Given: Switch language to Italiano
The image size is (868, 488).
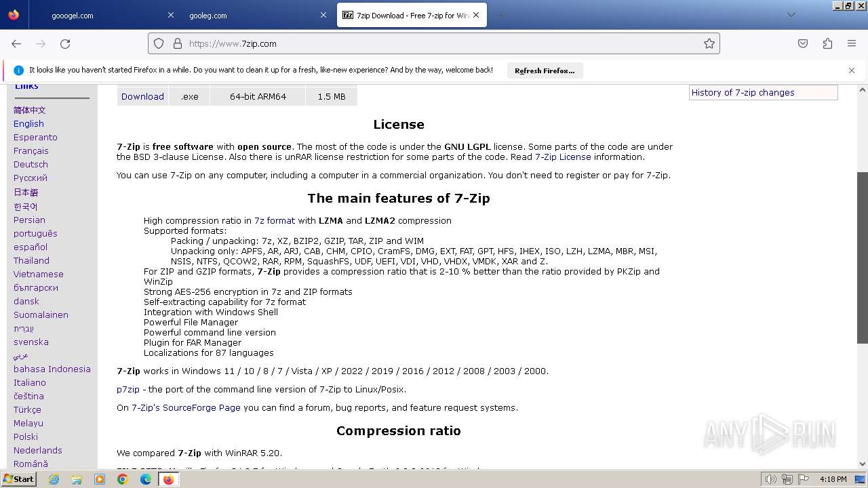Looking at the screenshot, I should pos(30,382).
